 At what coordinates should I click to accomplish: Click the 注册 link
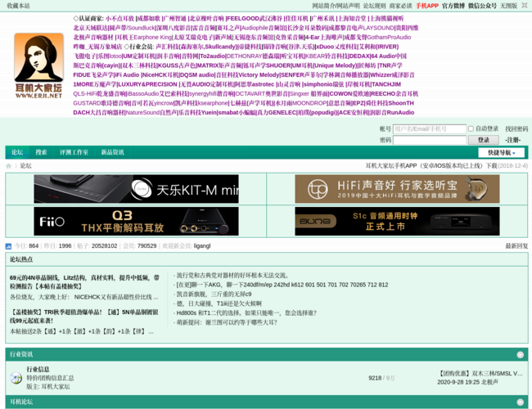pos(512,140)
